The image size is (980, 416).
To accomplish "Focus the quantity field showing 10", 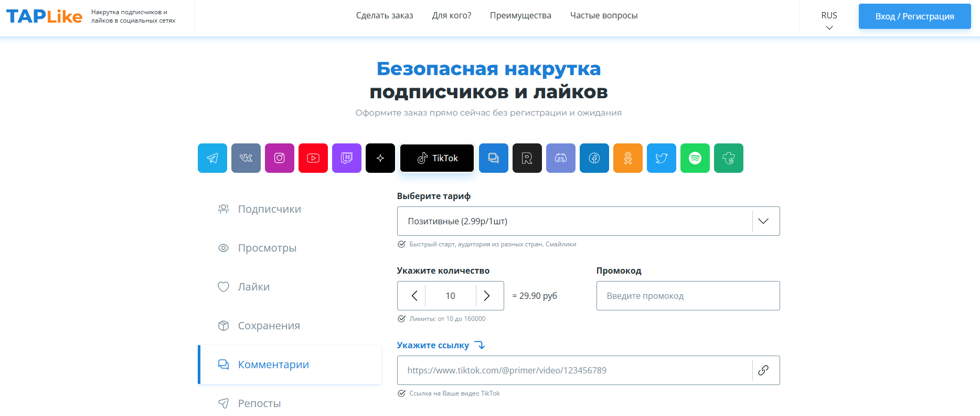I will [450, 296].
